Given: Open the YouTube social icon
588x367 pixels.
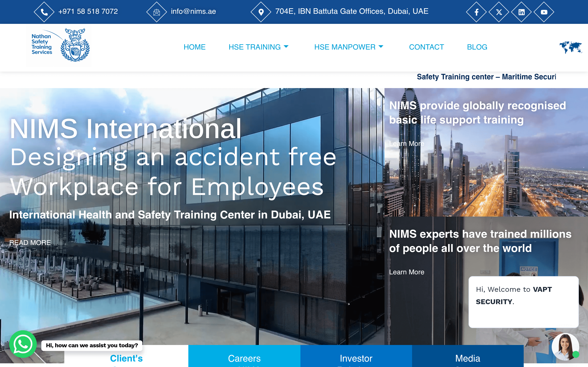Looking at the screenshot, I should [x=544, y=12].
